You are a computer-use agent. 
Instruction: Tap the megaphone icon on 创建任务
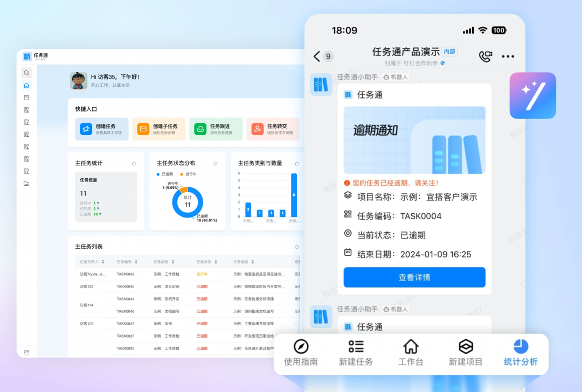coord(86,129)
